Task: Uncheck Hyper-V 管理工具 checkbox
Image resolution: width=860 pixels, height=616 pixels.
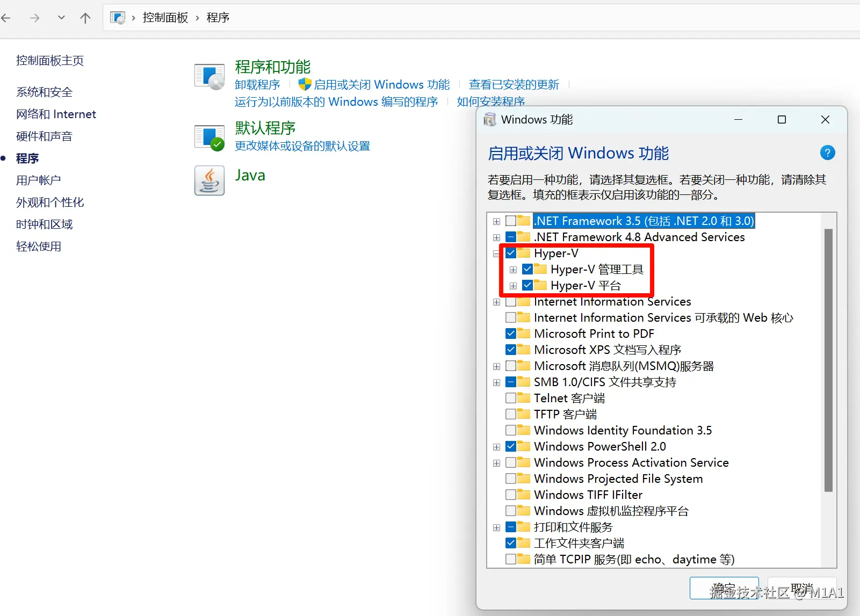Action: point(527,269)
